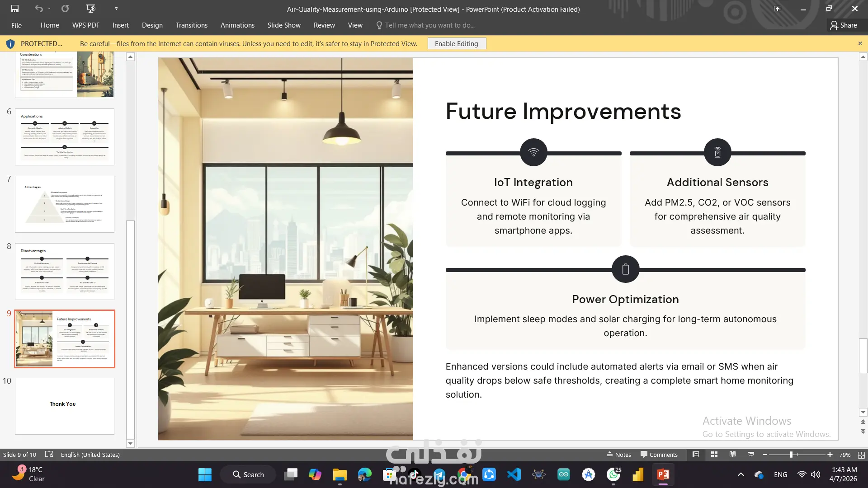Switch to Reading View icon
Screen dimensions: 868x488
pos(732,455)
